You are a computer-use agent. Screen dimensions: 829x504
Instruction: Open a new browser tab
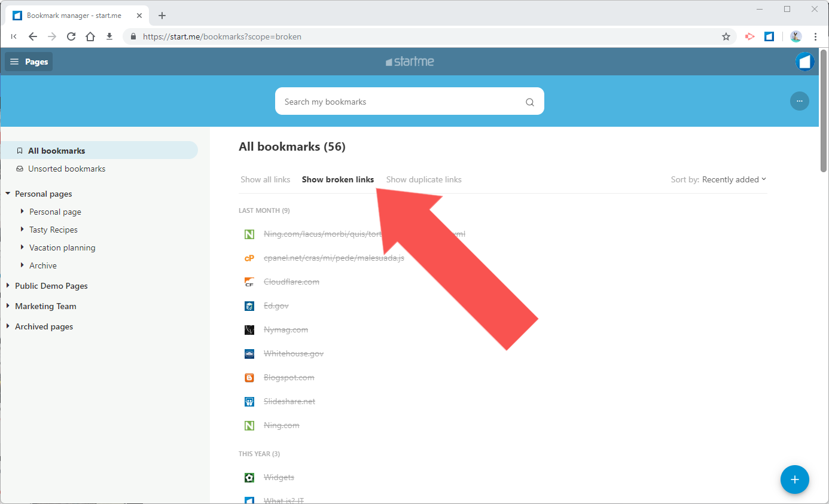(x=162, y=16)
